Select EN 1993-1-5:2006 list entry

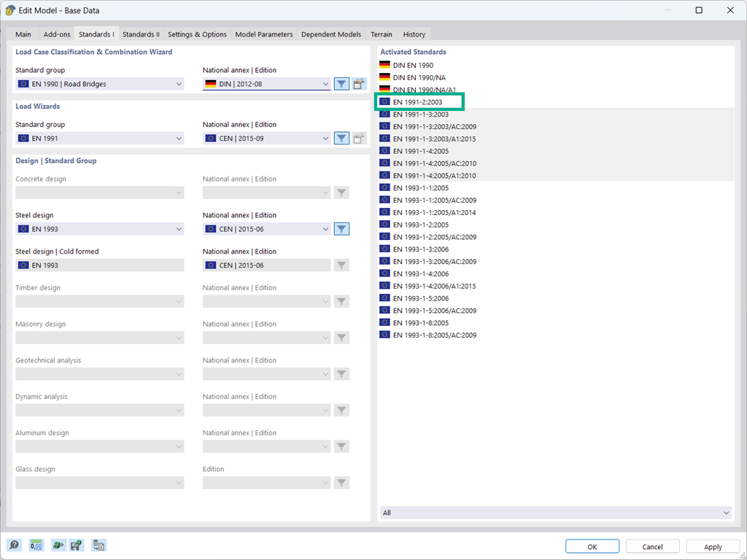[421, 298]
